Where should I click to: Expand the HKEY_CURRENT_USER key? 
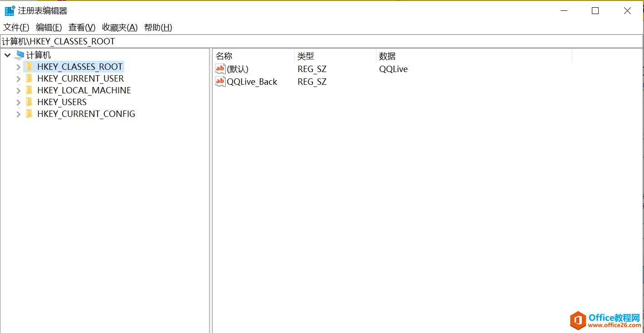(18, 79)
